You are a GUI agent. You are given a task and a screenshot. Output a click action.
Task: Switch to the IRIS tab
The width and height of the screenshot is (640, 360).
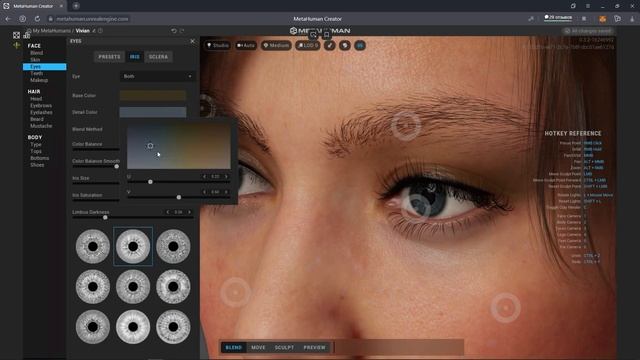(135, 57)
